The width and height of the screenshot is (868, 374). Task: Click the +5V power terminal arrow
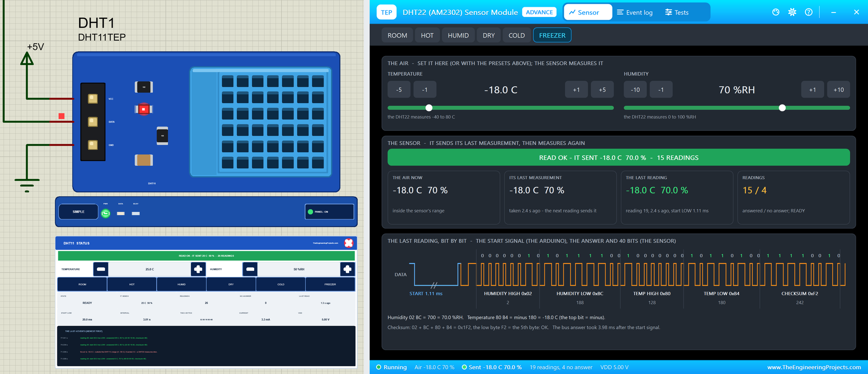(x=27, y=58)
